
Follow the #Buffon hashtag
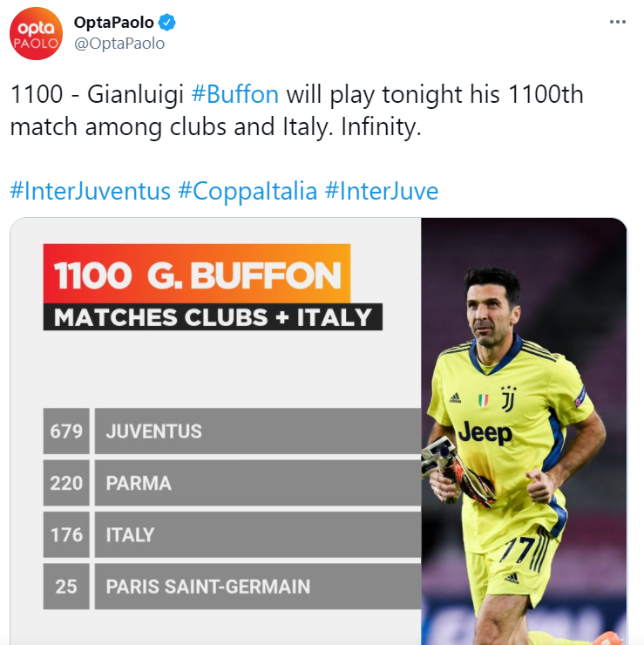coord(235,94)
